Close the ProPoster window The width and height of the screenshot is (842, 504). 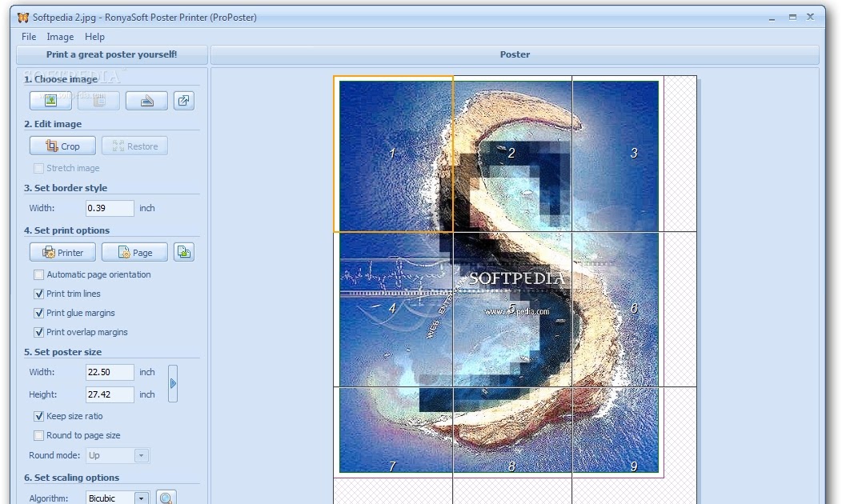click(810, 17)
